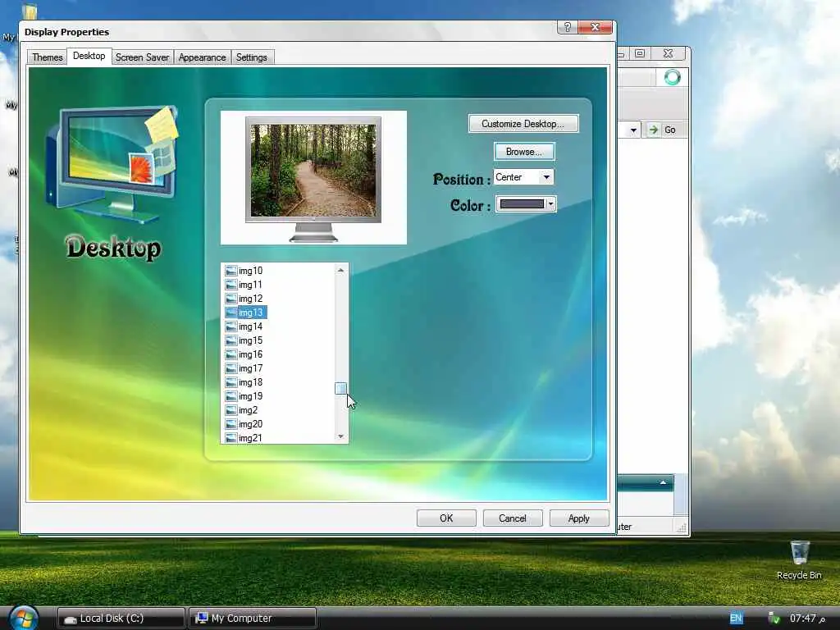840x630 pixels.
Task: Click the green tray icon beside the clock
Action: [773, 619]
